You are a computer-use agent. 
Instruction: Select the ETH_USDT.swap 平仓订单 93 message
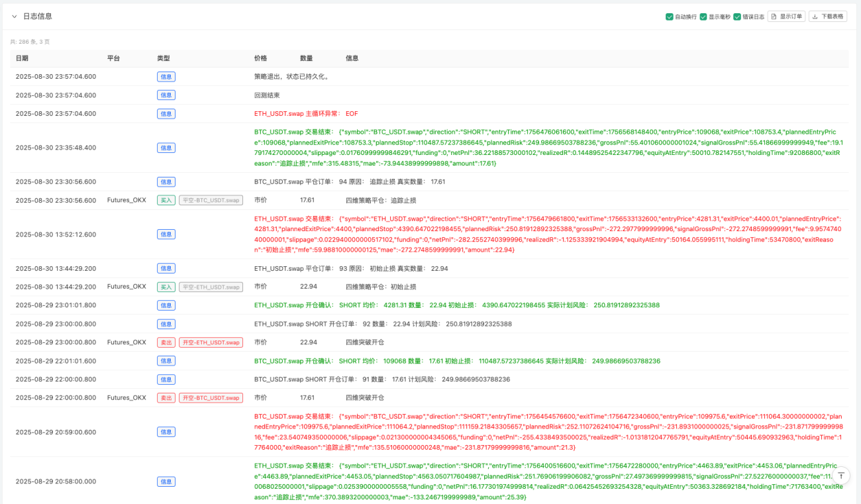pyautogui.click(x=351, y=268)
